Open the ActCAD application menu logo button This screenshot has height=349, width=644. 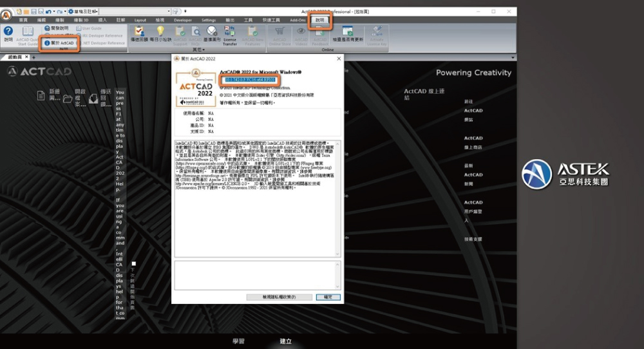point(6,15)
